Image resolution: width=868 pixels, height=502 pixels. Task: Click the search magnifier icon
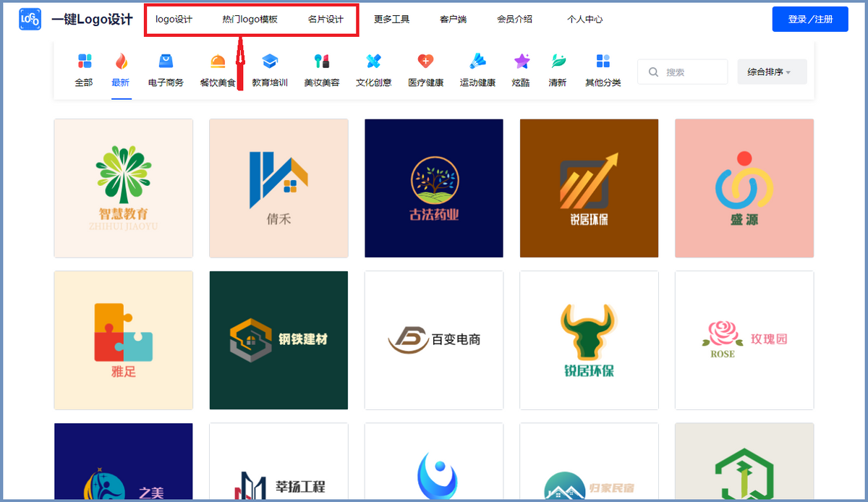point(654,72)
